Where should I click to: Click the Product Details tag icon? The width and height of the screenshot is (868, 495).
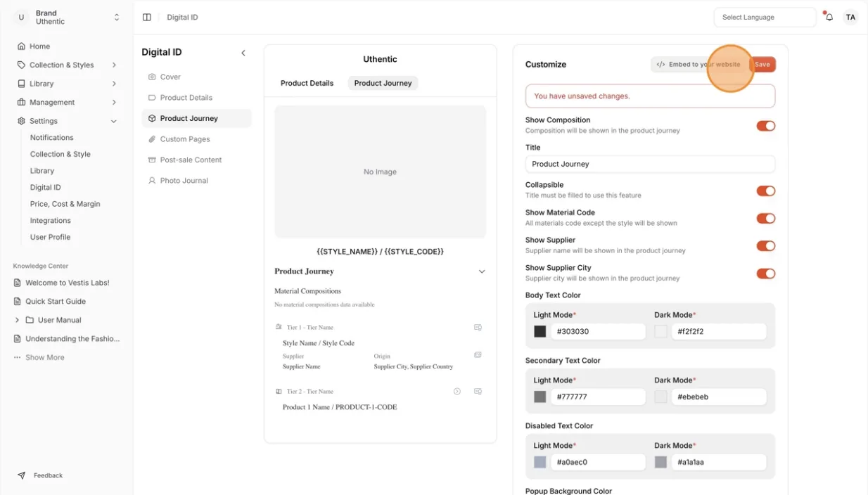click(x=152, y=98)
